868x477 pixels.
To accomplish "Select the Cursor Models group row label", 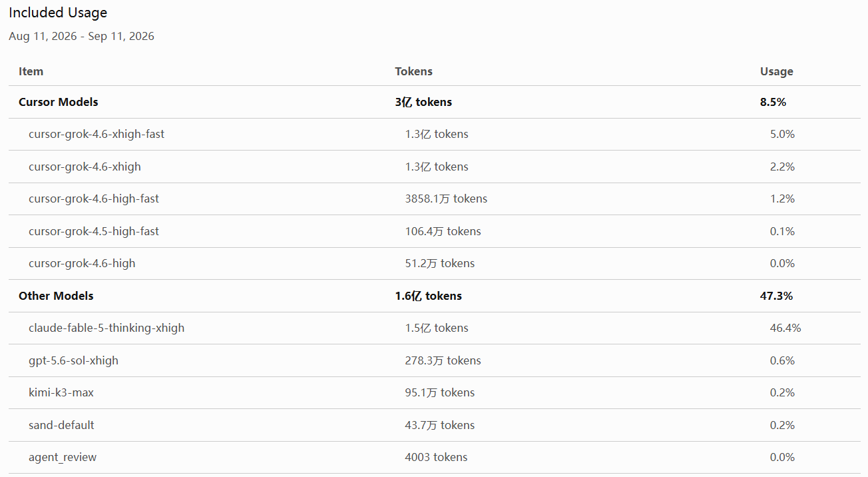I will tap(58, 102).
